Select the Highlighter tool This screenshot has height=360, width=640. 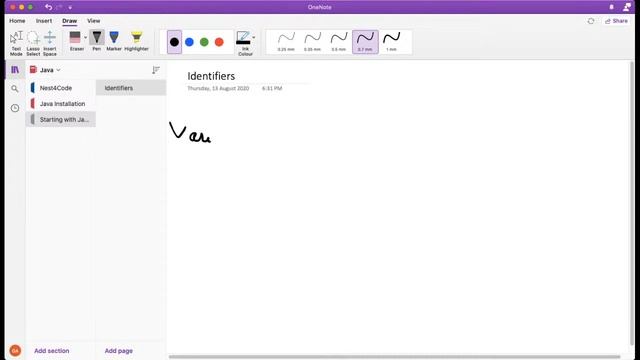136,41
